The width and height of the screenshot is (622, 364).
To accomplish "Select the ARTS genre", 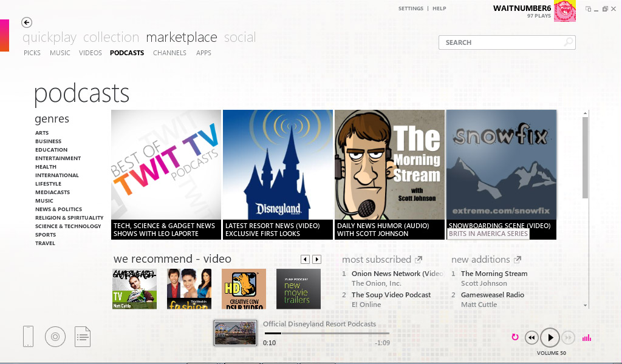I will click(42, 133).
